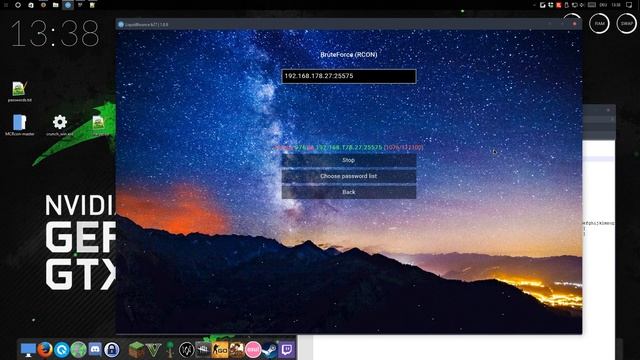Open the green globe app in the dock

[x=78, y=350]
